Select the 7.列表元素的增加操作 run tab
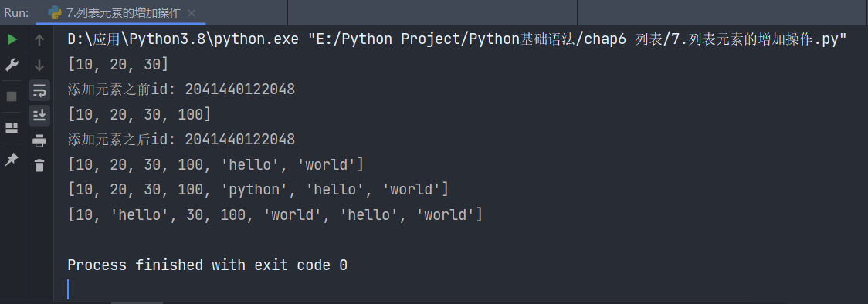The image size is (868, 304). click(120, 12)
